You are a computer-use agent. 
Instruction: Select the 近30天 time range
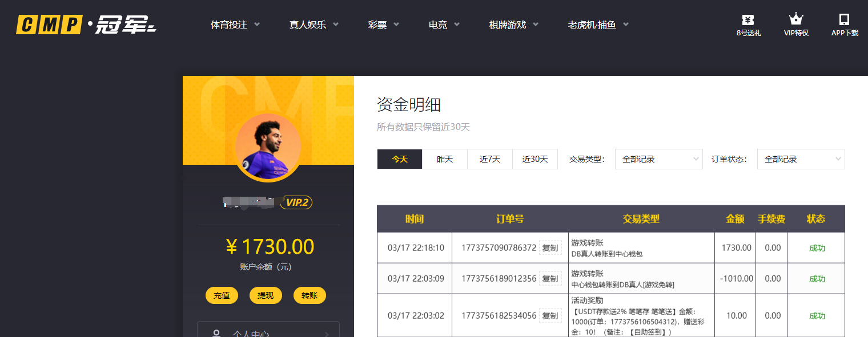(x=535, y=159)
